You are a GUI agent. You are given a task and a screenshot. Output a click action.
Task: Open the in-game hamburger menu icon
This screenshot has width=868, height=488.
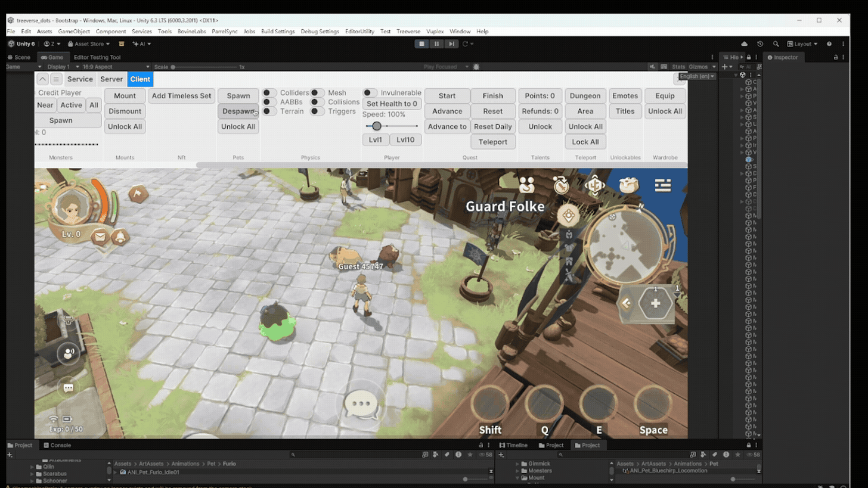[663, 186]
